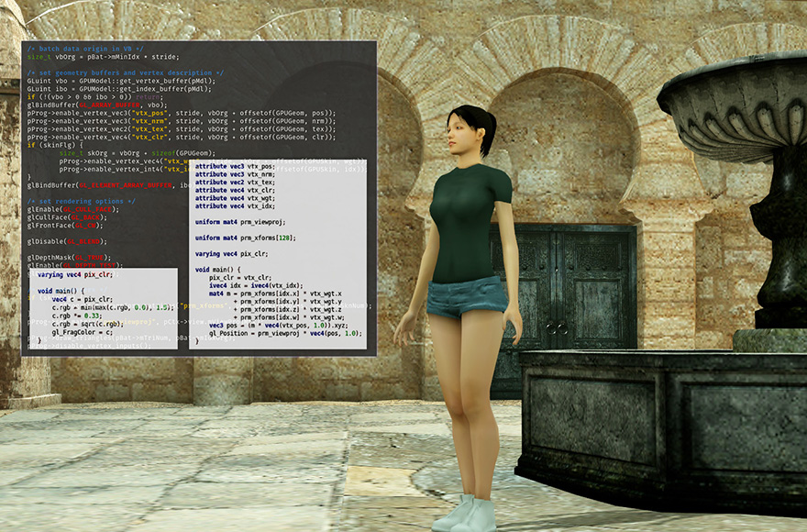This screenshot has height=532, width=807.
Task: Click the line "size_t vbOrg = pBat->mMinIdx * stride;"
Action: (x=103, y=57)
